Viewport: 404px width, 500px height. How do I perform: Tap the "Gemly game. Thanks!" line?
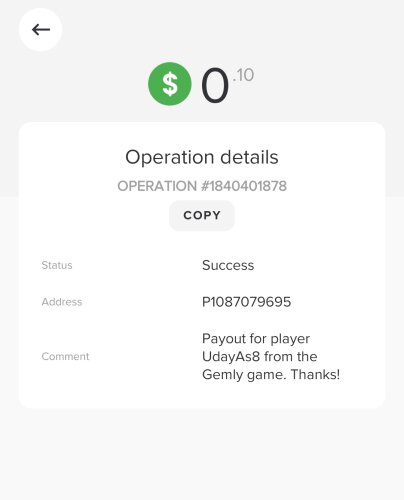[271, 375]
